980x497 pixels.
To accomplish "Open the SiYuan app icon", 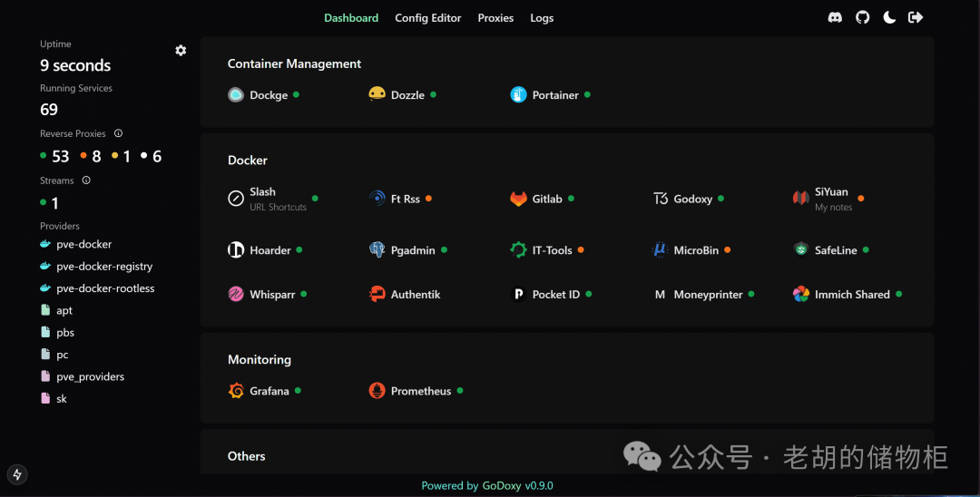I will pos(800,199).
